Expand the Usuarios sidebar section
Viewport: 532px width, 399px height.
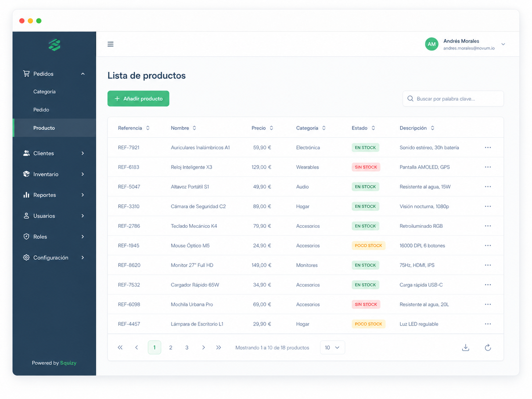(83, 216)
